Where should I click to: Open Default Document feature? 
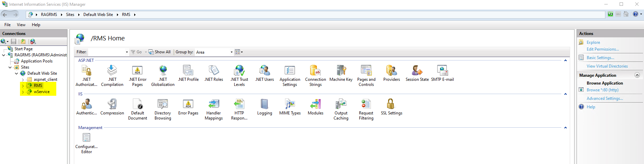tap(138, 109)
